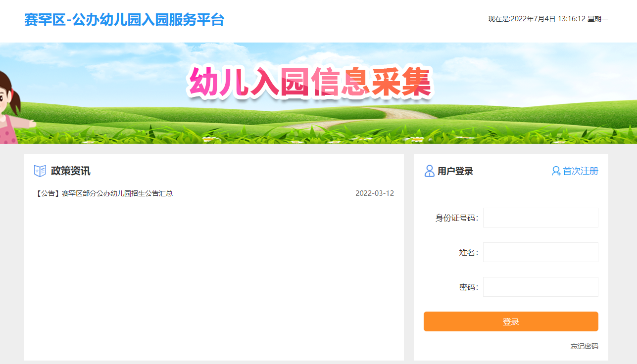The image size is (637, 364).
Task: Focus the 姓名 input field
Action: [x=540, y=252]
